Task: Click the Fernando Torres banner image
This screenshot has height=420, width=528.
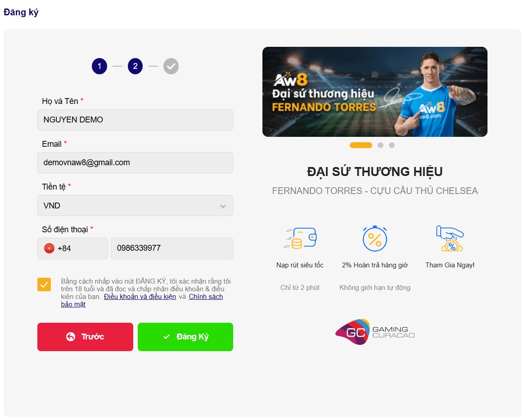Action: 375,92
